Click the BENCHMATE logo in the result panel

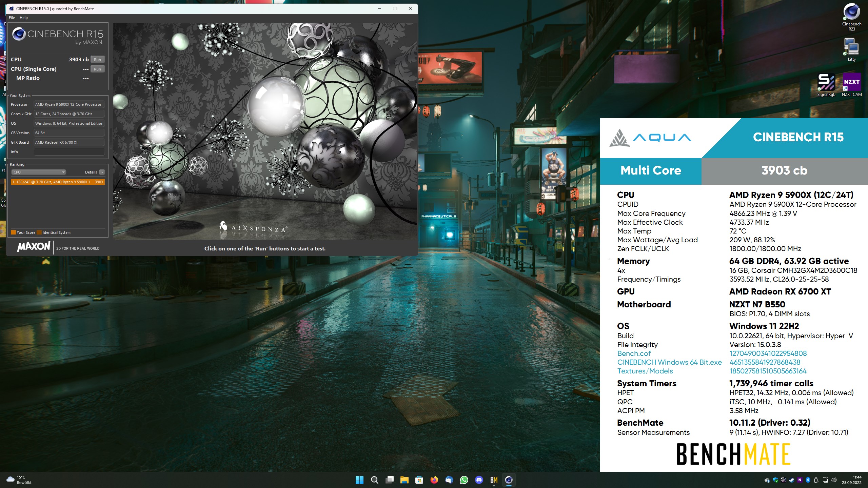[733, 454]
